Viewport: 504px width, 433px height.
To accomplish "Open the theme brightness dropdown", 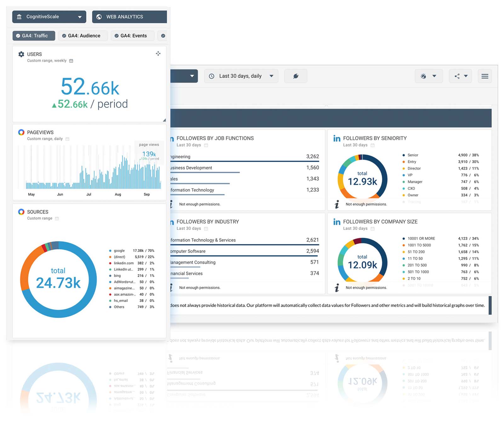I will (429, 76).
